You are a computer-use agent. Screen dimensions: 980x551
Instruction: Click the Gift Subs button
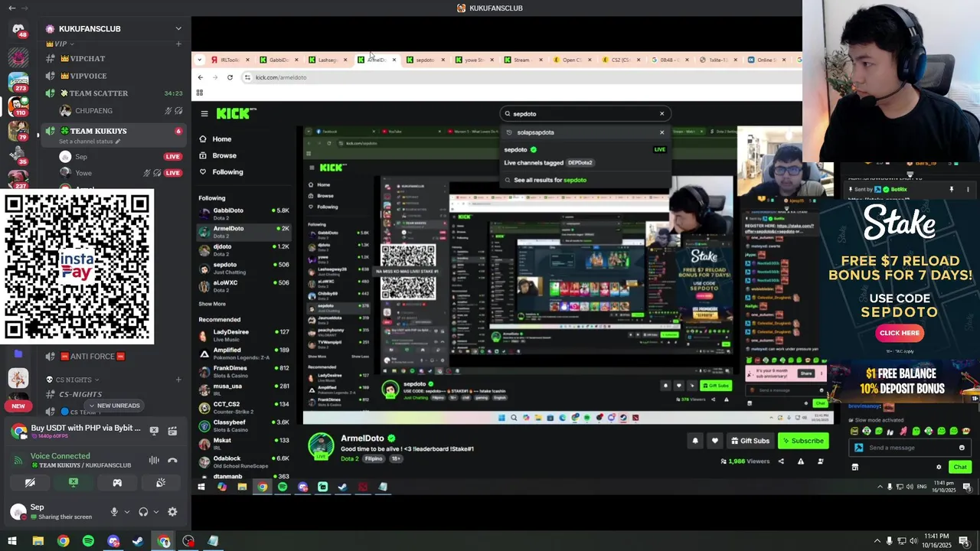[x=750, y=441]
